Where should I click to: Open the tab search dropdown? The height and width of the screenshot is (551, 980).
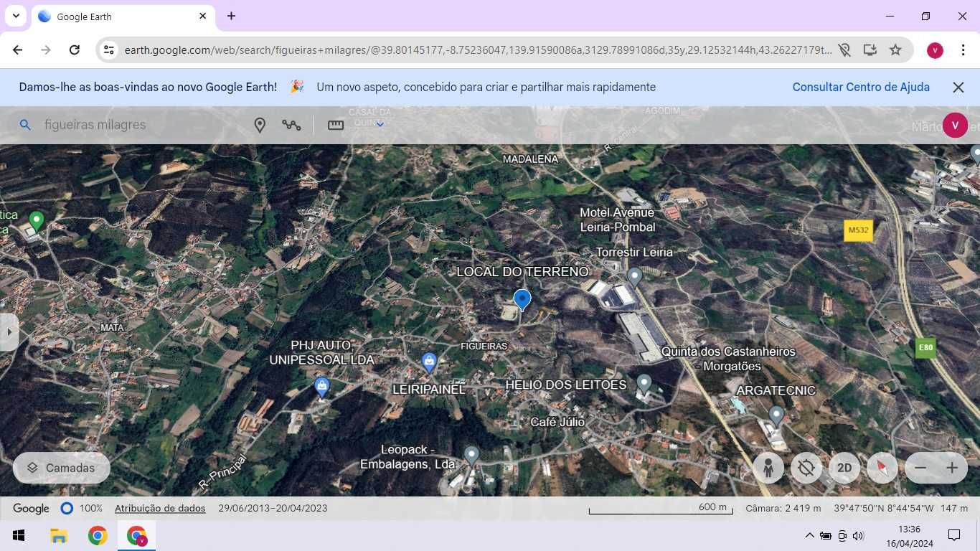16,16
